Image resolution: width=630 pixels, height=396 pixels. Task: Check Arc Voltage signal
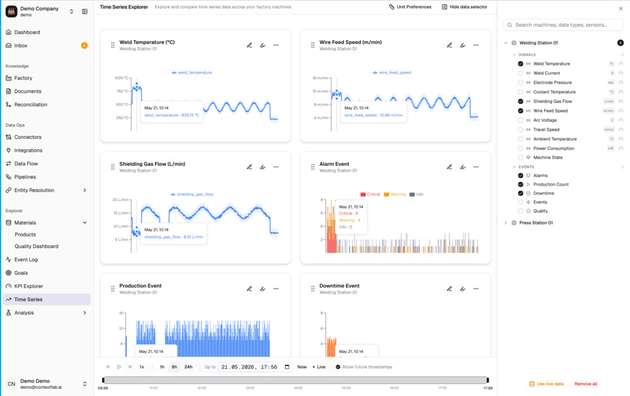pos(520,120)
